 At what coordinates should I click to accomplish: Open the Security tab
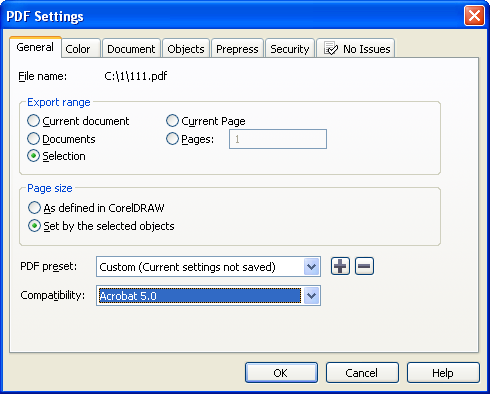pyautogui.click(x=290, y=49)
